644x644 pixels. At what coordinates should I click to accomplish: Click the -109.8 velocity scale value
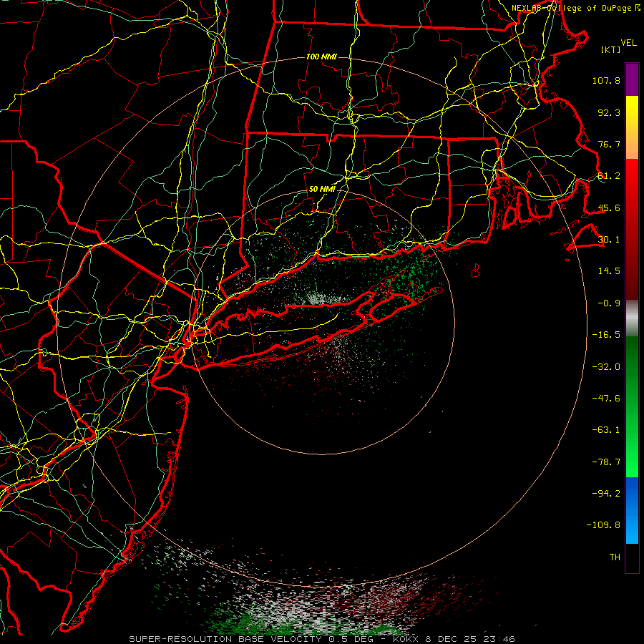click(603, 525)
